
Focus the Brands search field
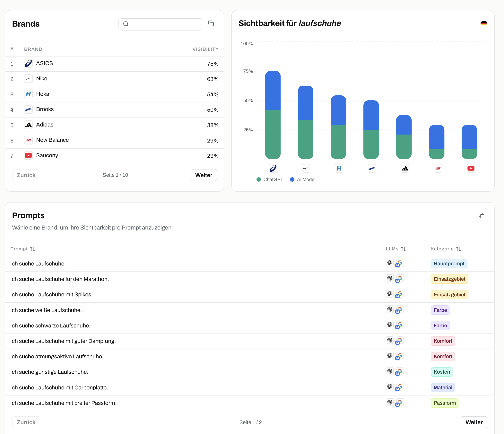(x=161, y=24)
